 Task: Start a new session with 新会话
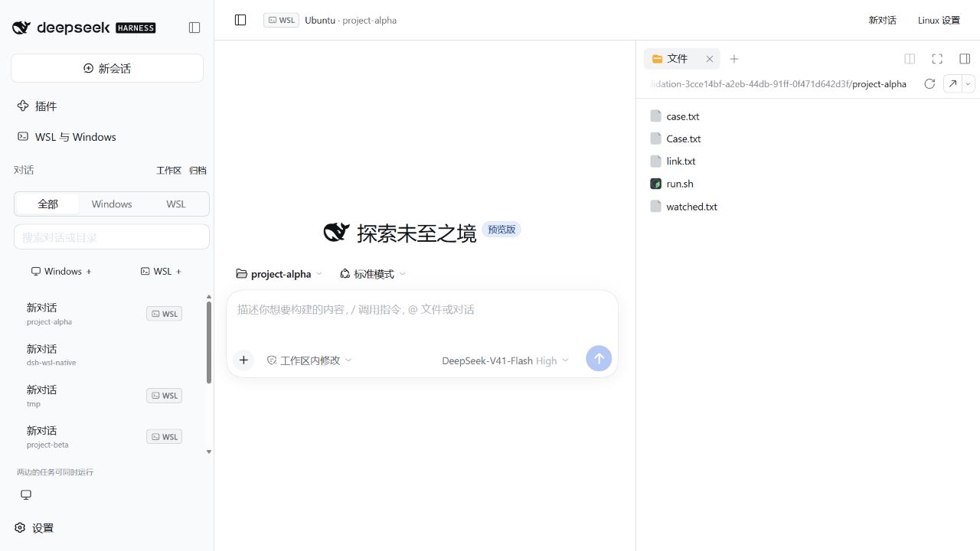107,68
